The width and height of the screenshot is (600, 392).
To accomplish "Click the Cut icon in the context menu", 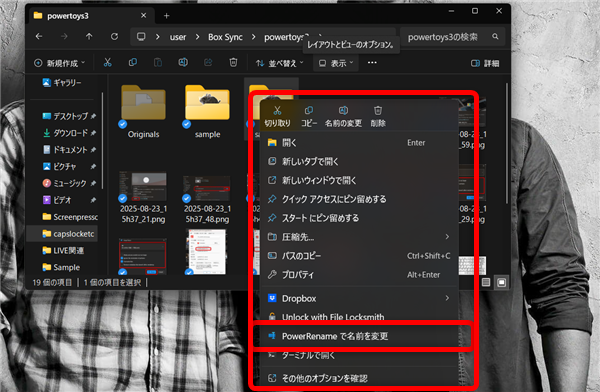I will click(x=277, y=111).
